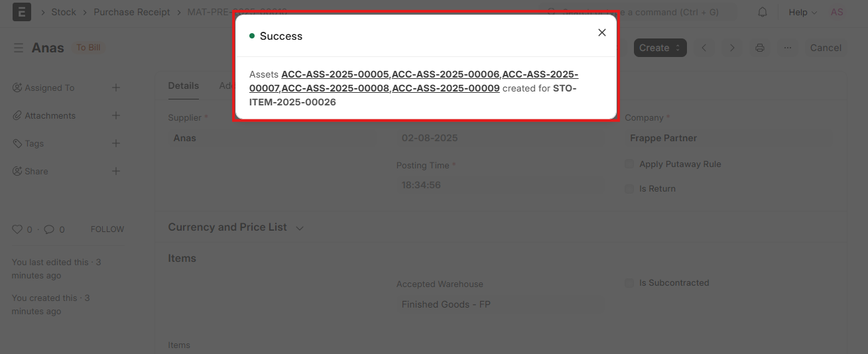Tick the Is Subcontracted checkbox

point(629,283)
